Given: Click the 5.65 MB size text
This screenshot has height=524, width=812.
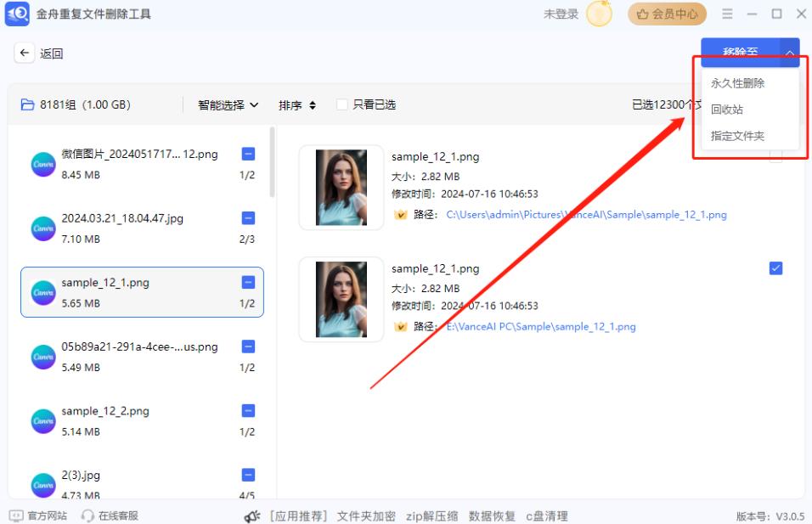Looking at the screenshot, I should click(x=81, y=303).
